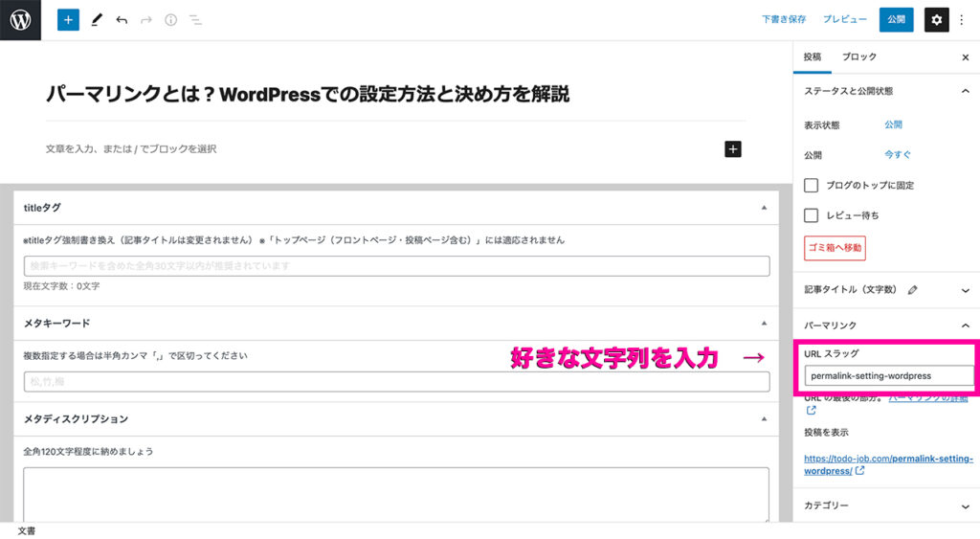Check ブログのトップに固定 checkbox

tap(811, 185)
